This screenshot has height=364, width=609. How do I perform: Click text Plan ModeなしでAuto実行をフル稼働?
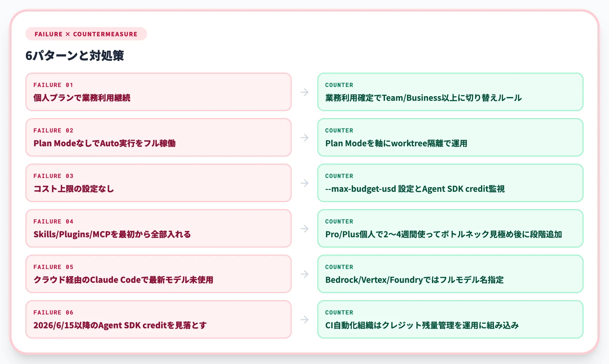coord(104,143)
